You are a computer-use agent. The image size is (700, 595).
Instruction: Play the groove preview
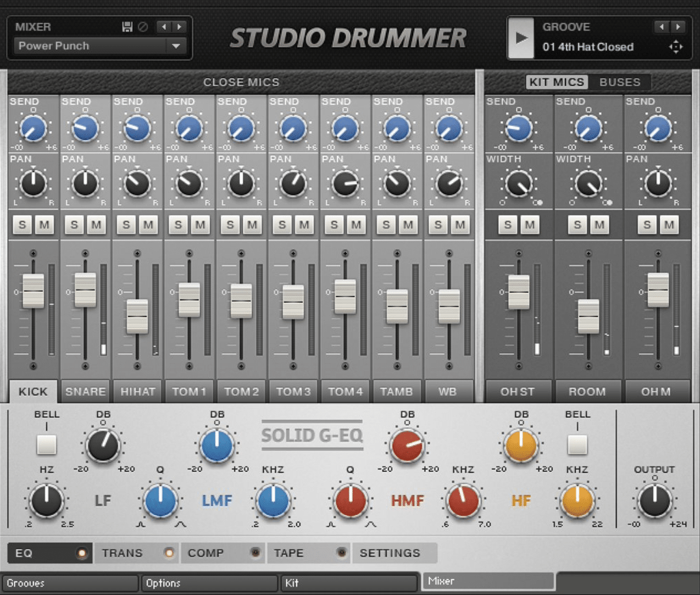pyautogui.click(x=521, y=38)
